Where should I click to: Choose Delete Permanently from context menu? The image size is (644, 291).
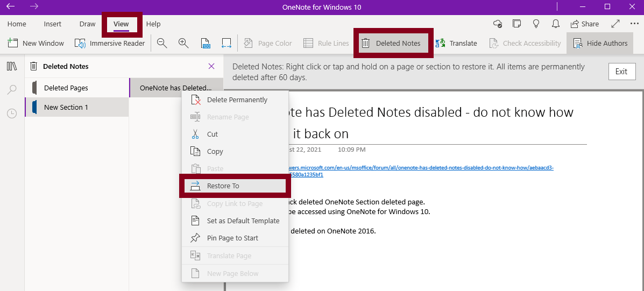235,100
